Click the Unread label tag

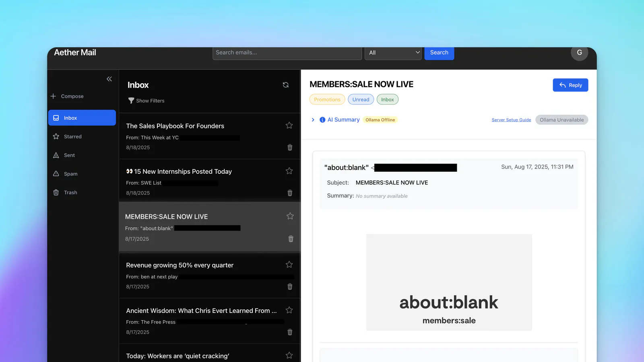click(x=361, y=99)
